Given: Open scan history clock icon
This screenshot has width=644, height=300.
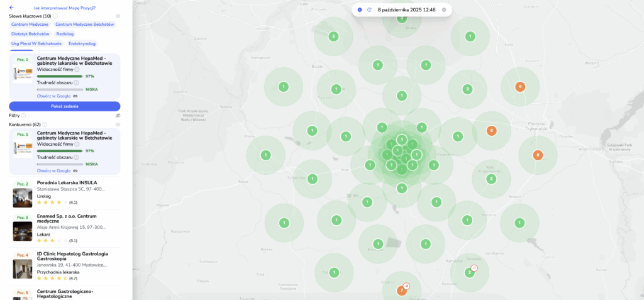Looking at the screenshot, I should tap(369, 9).
